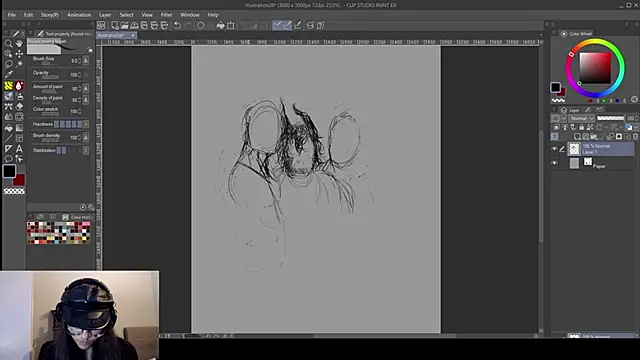Open the Filter menu
Image resolution: width=640 pixels, height=360 pixels.
(x=166, y=15)
